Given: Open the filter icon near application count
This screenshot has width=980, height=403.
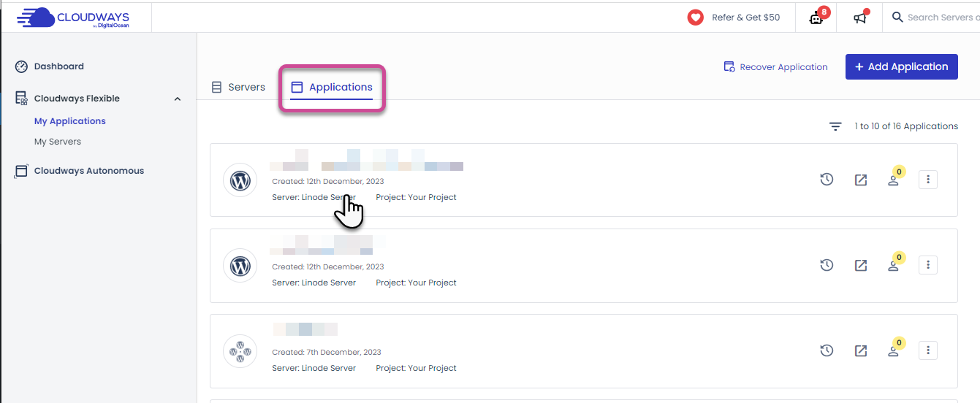Looking at the screenshot, I should click(835, 126).
